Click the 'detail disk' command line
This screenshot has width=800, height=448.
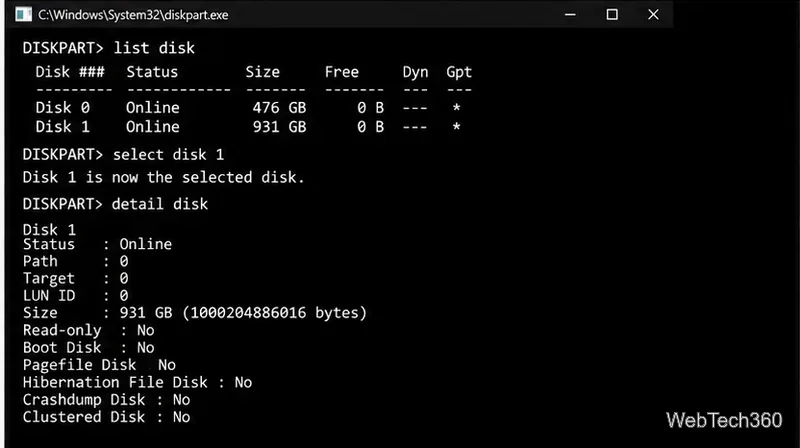pyautogui.click(x=115, y=204)
